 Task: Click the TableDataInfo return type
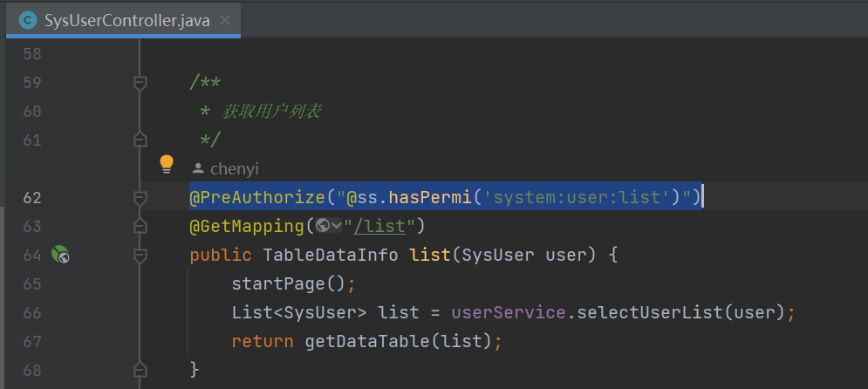coord(331,256)
